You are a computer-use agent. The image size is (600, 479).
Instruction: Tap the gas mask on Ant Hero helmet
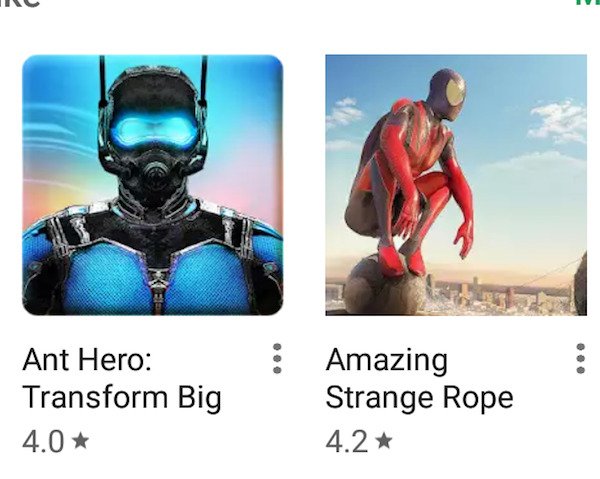(156, 172)
